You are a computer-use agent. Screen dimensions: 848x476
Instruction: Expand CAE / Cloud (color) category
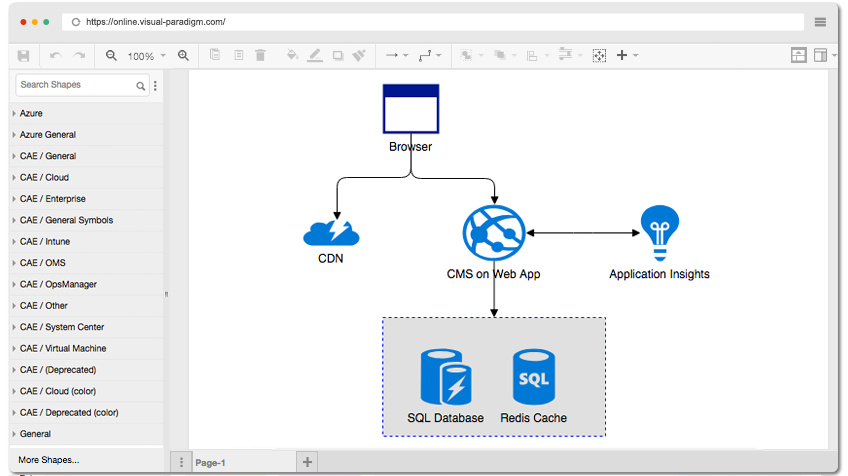87,391
